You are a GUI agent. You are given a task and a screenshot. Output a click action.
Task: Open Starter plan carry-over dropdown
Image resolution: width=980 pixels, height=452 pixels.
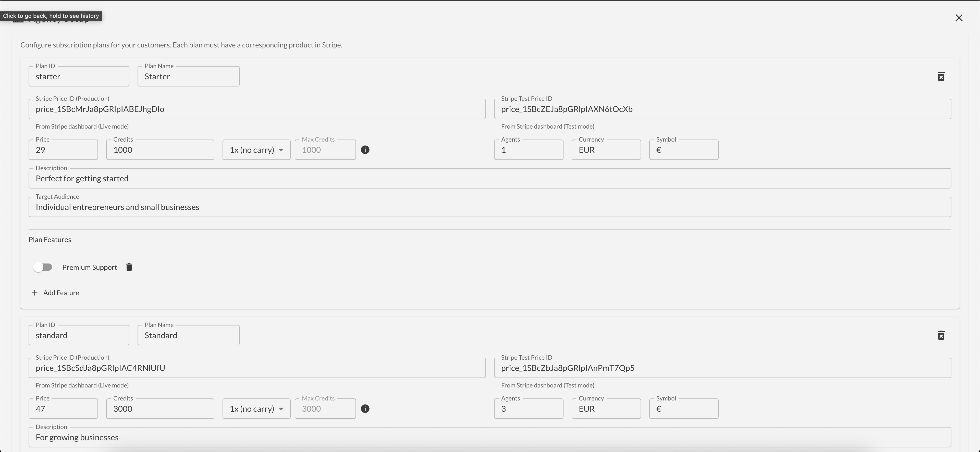(x=256, y=150)
